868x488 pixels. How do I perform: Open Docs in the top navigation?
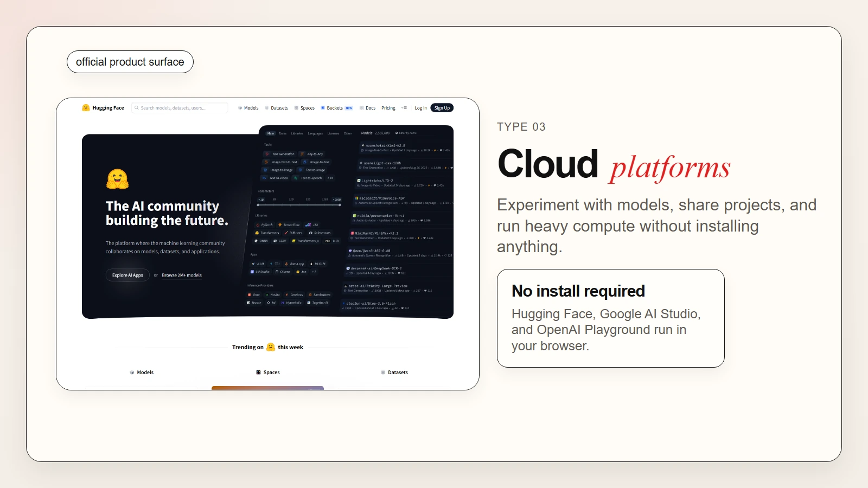tap(368, 108)
